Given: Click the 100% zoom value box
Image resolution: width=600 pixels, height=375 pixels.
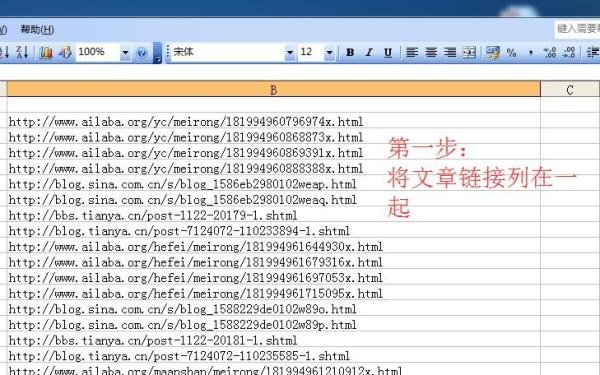Looking at the screenshot, I should (x=98, y=52).
